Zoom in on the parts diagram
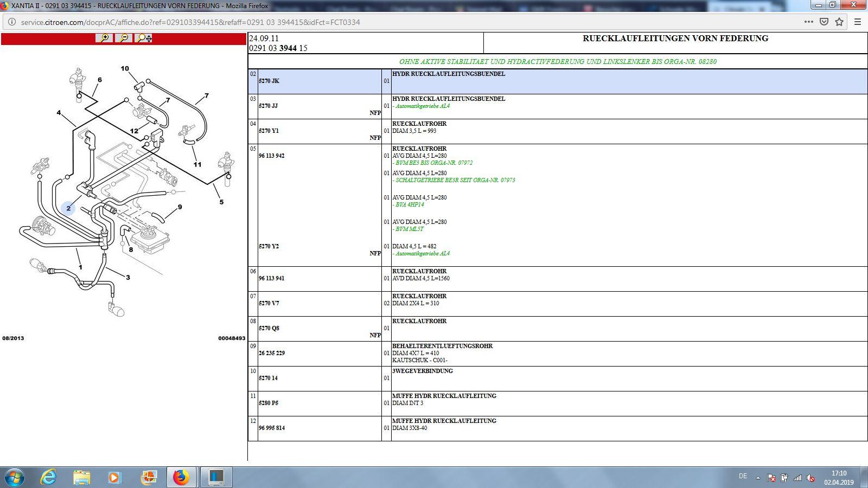This screenshot has height=488, width=868. coord(104,38)
